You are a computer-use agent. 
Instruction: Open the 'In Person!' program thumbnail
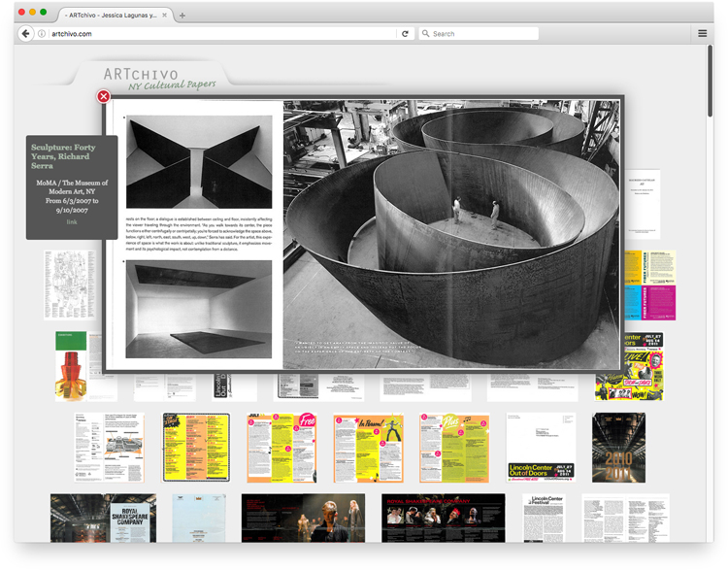point(369,448)
